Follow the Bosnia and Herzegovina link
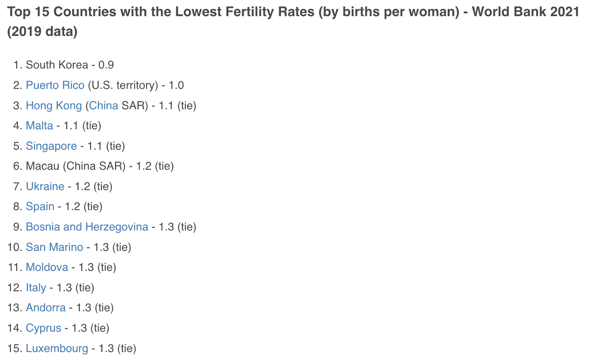Screen dimensions: 592x364 (87, 227)
